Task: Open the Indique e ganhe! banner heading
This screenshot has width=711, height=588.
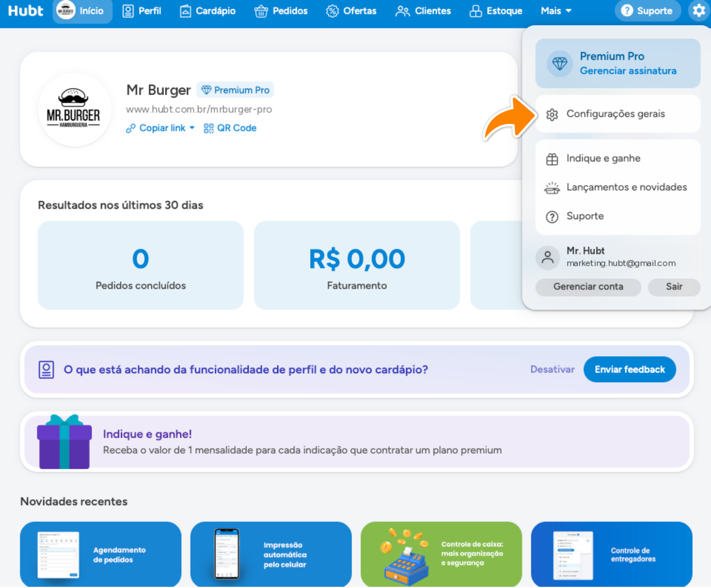Action: coord(147,434)
